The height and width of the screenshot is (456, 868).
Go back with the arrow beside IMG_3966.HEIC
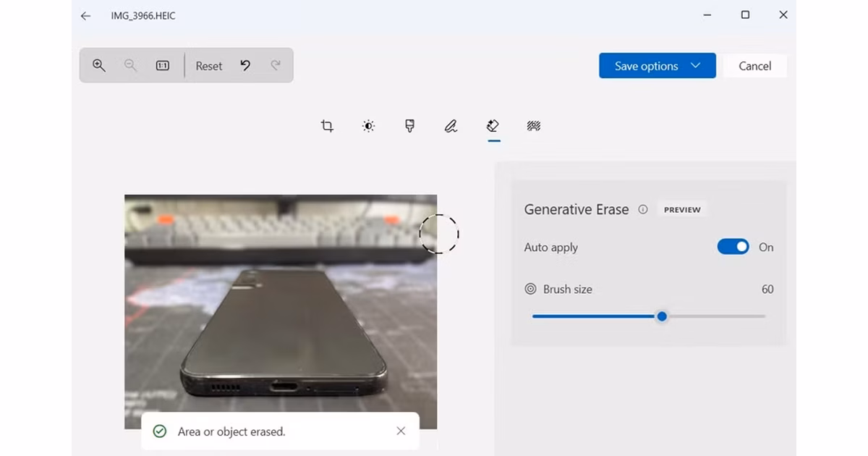[x=85, y=15]
